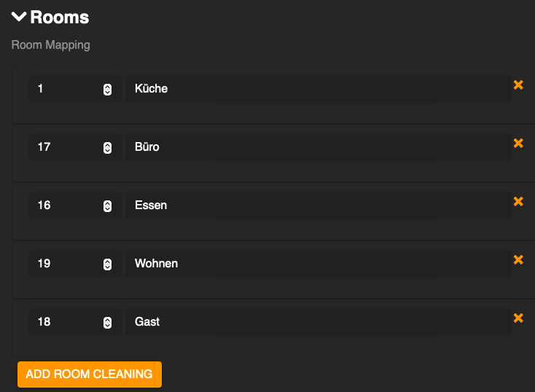Viewport: 535px width, 392px height.
Task: Click stepper arrows for room ID 18
Action: 107,322
